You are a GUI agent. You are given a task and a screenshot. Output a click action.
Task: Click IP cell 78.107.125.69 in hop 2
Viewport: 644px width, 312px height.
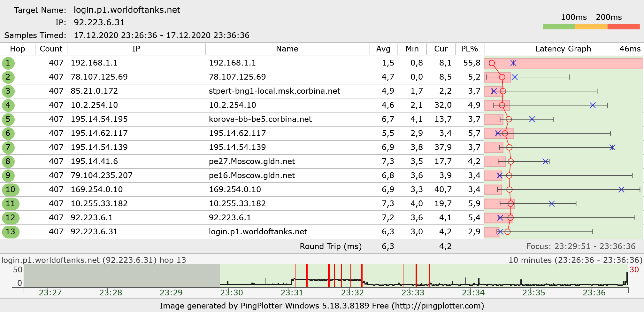(99, 77)
